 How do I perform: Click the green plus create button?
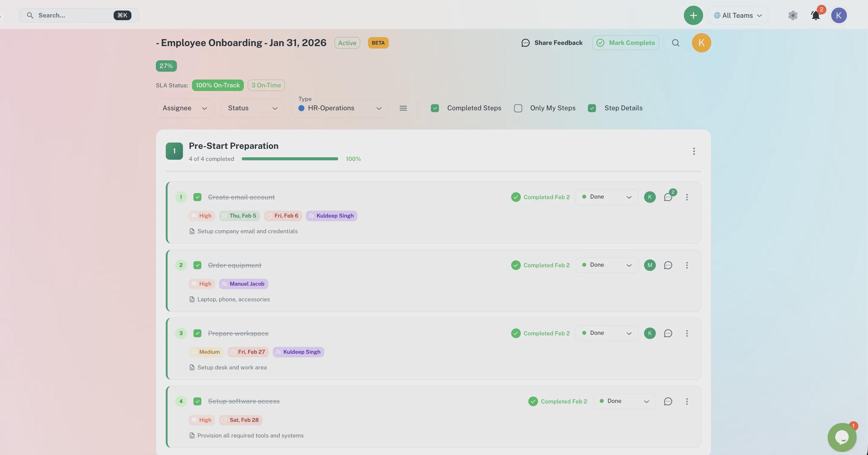click(x=693, y=15)
